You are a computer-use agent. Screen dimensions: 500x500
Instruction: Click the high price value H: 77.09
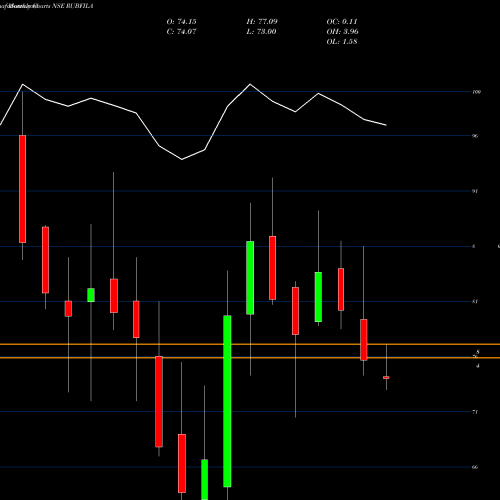pos(262,22)
